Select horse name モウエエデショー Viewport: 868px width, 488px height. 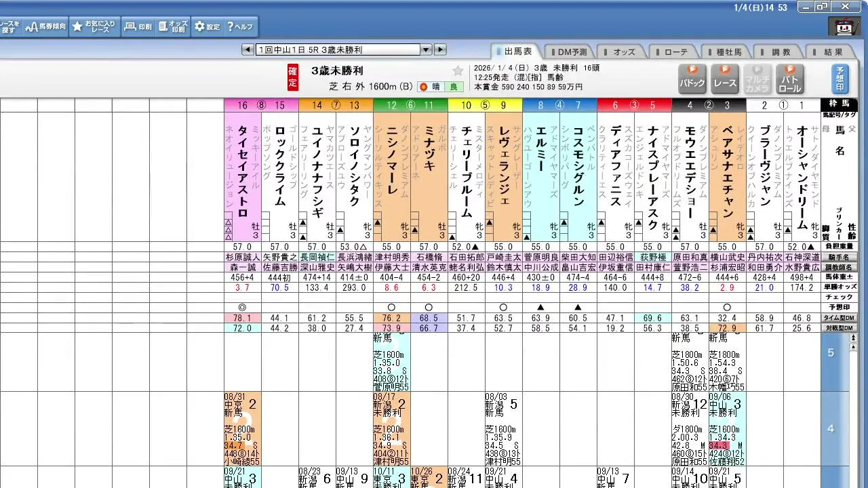pyautogui.click(x=690, y=171)
